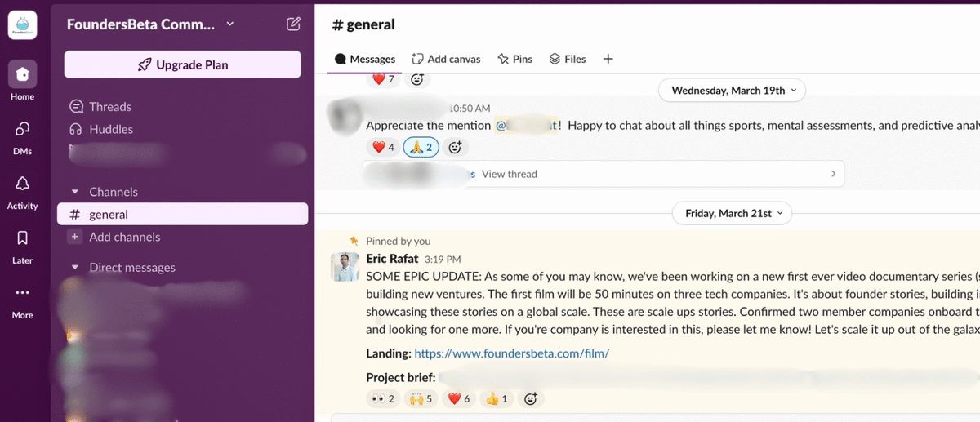The height and width of the screenshot is (422, 980).
Task: Open the FoundersBeta Comm... workspace dropdown
Action: [x=150, y=24]
